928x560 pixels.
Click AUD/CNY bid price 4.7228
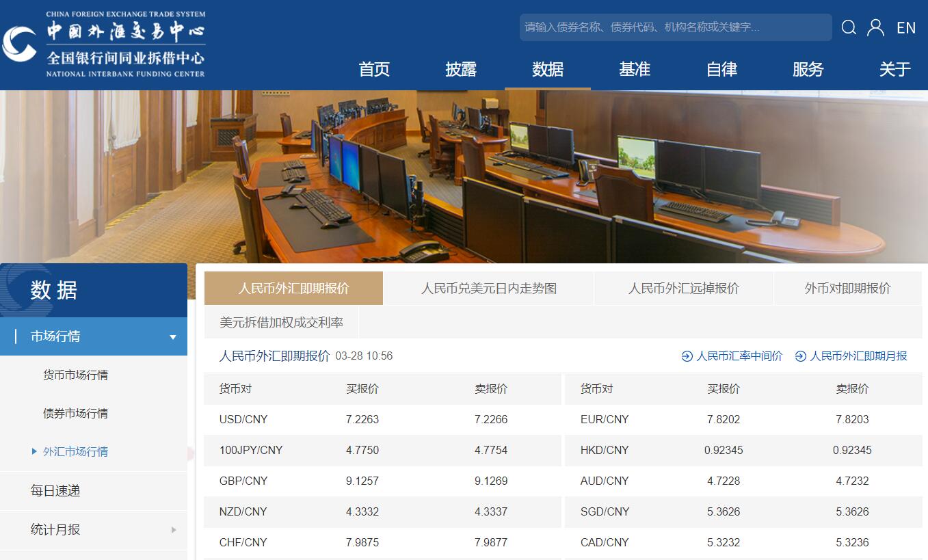(724, 481)
